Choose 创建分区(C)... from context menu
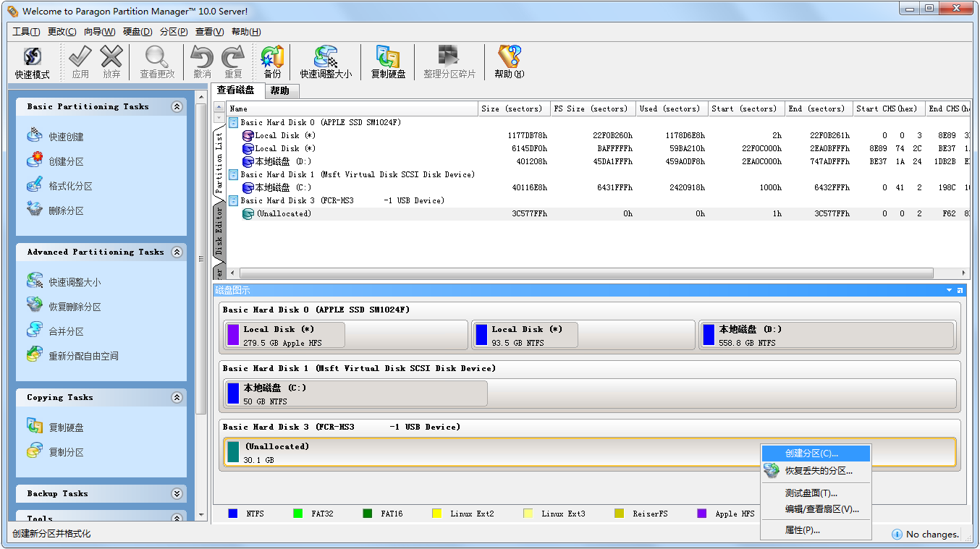Viewport: 980px width, 549px height. [x=816, y=454]
